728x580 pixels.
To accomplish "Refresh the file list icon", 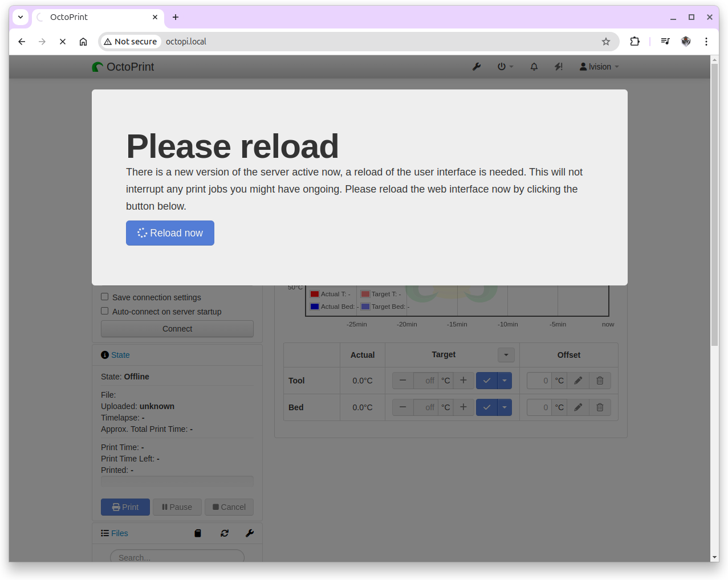I will (x=225, y=533).
